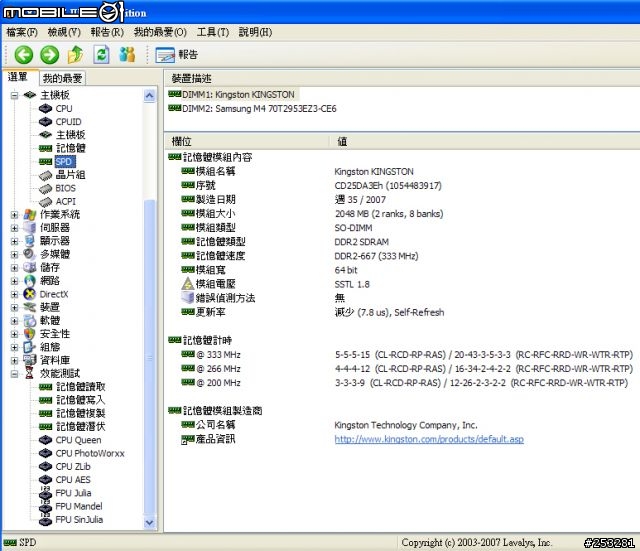Collapse the 主機板 tree root node
The width and height of the screenshot is (640, 551).
click(14, 96)
